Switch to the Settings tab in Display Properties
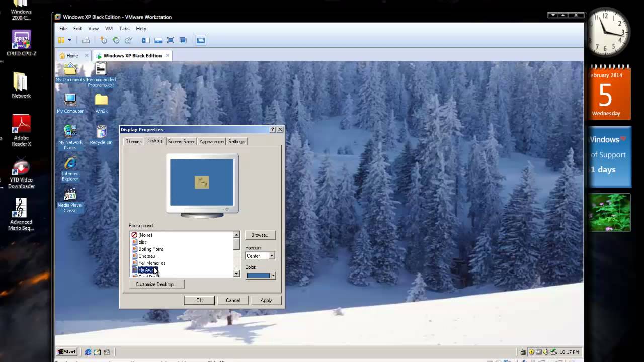The height and width of the screenshot is (362, 644). click(x=236, y=142)
